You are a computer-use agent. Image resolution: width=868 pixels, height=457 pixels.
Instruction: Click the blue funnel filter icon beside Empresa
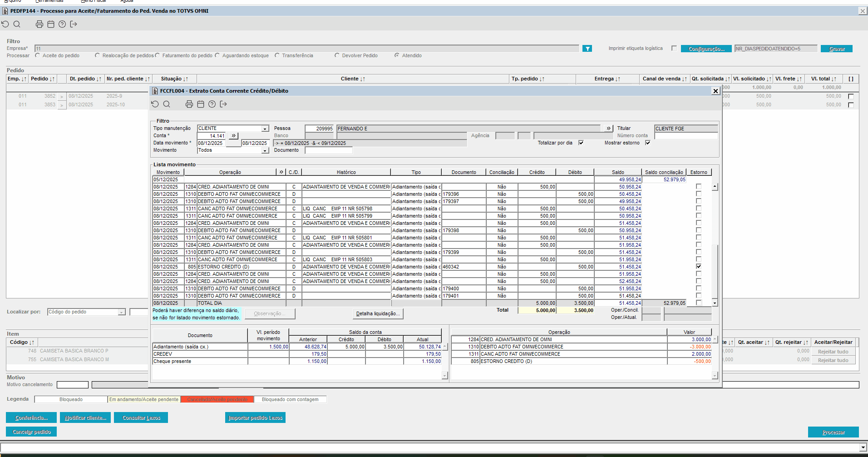587,49
